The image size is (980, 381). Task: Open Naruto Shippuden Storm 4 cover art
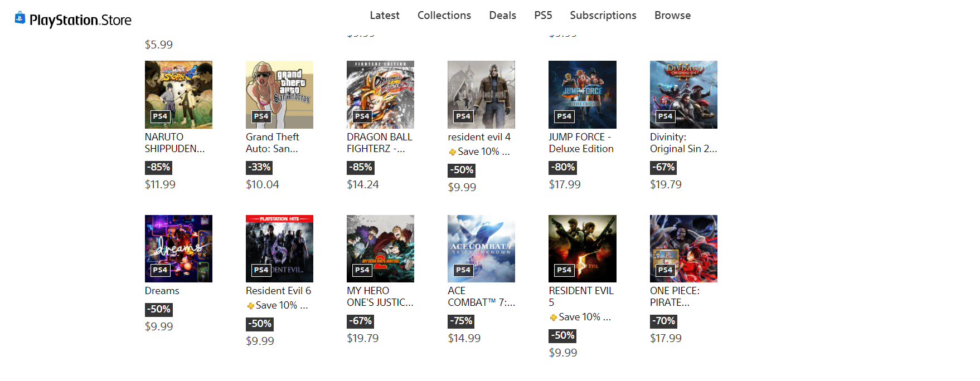tap(178, 95)
